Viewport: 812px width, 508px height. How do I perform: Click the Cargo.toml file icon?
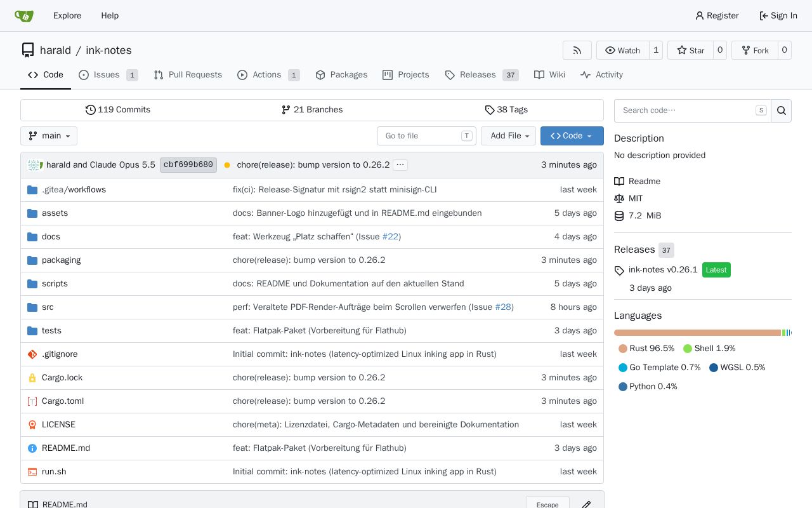point(32,401)
